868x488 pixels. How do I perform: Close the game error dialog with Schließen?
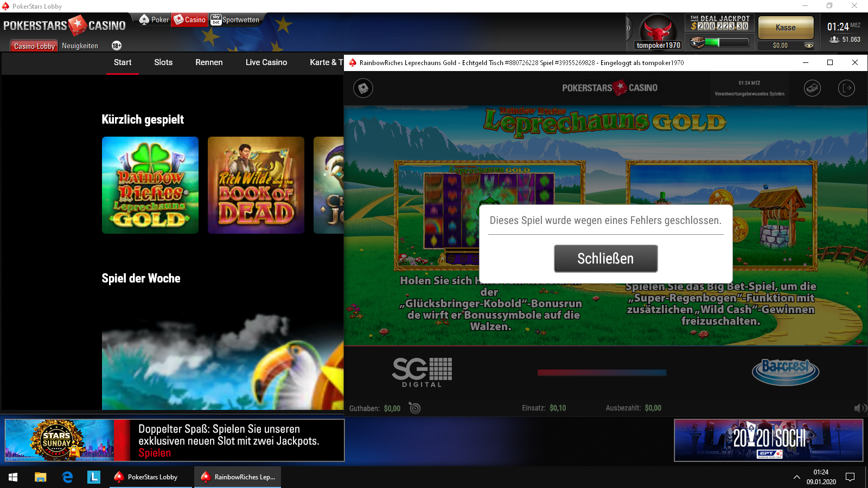coord(605,259)
